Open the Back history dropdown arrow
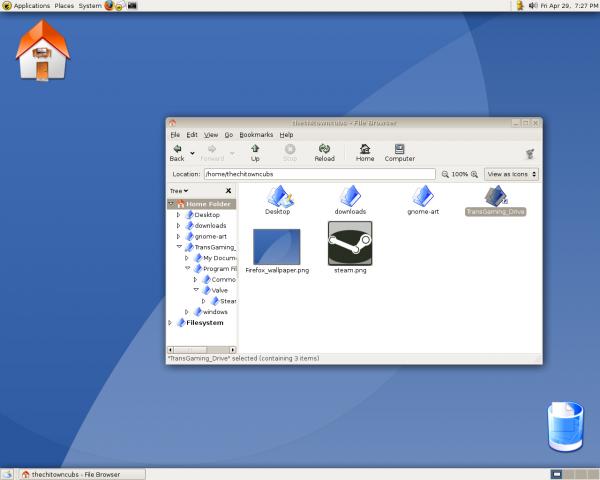600x480 pixels. (192, 153)
